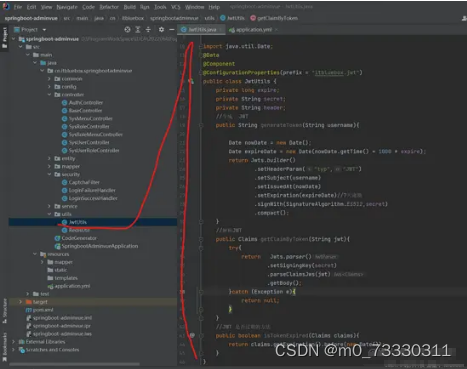Select LoginSuccessHandler class icon
The height and width of the screenshot is (369, 467).
[65, 198]
